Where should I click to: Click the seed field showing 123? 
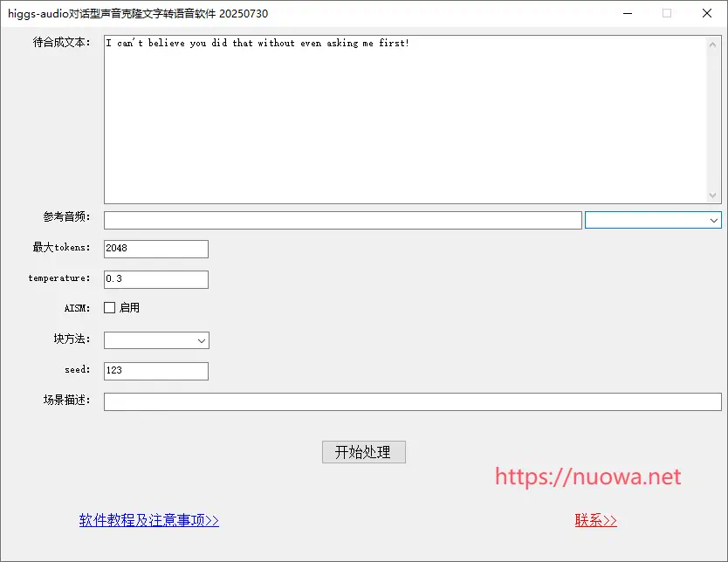(x=155, y=371)
